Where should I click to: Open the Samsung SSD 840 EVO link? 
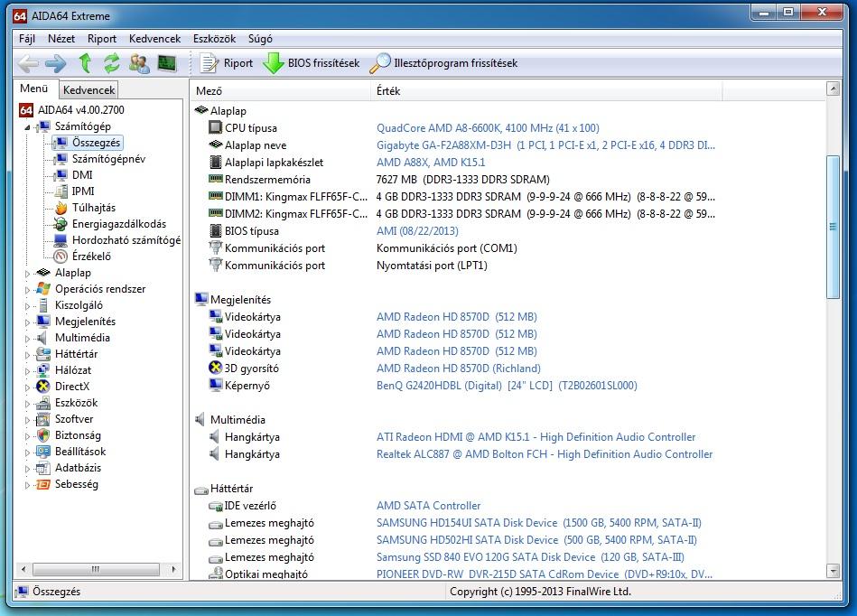530,557
